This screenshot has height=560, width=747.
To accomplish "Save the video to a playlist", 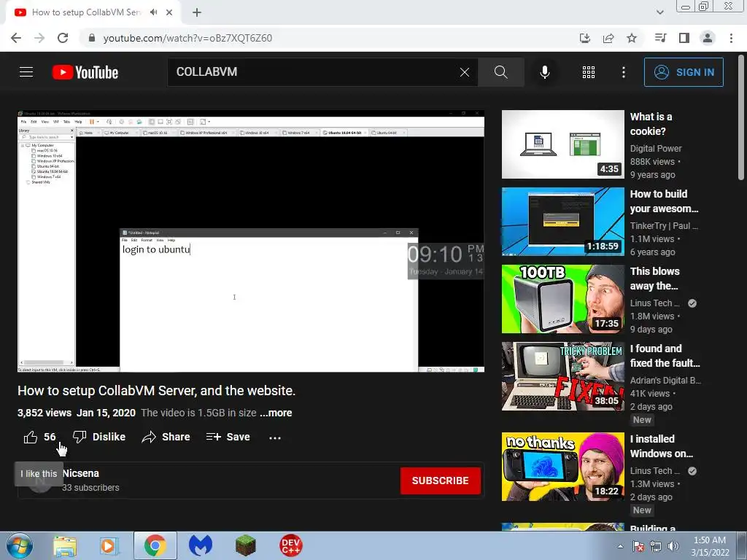I will [228, 437].
